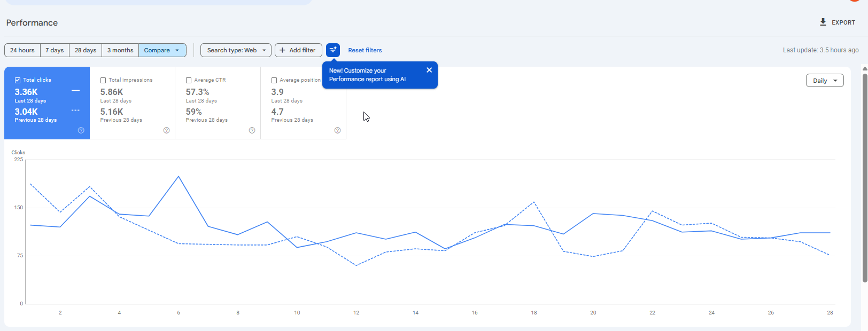Tick the Average position checkbox
Image resolution: width=868 pixels, height=331 pixels.
(x=274, y=80)
